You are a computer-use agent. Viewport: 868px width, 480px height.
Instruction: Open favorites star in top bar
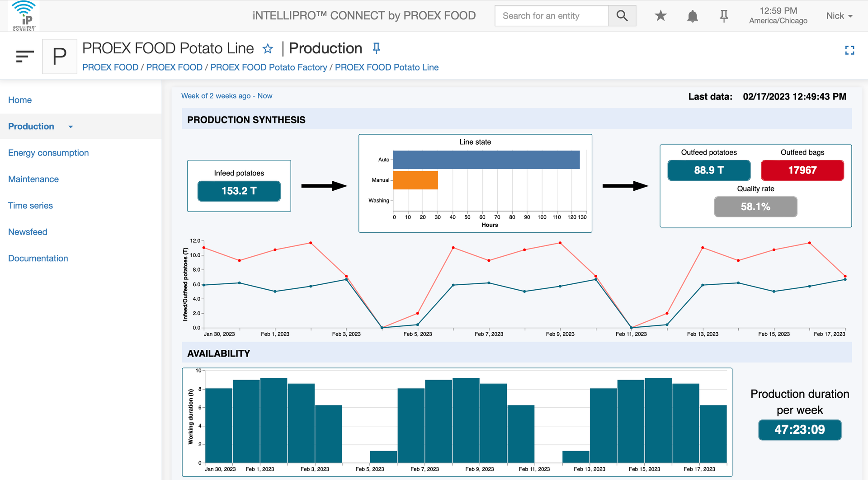coord(660,16)
